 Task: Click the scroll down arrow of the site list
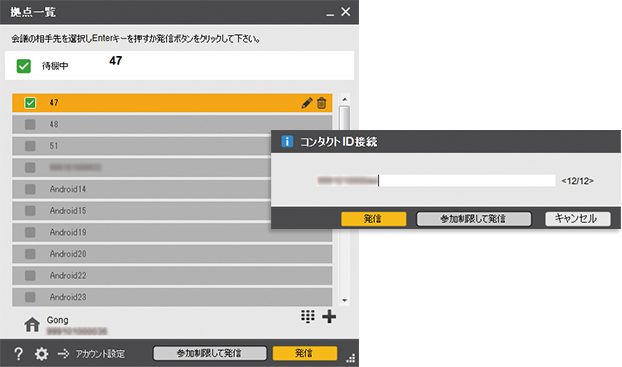344,300
